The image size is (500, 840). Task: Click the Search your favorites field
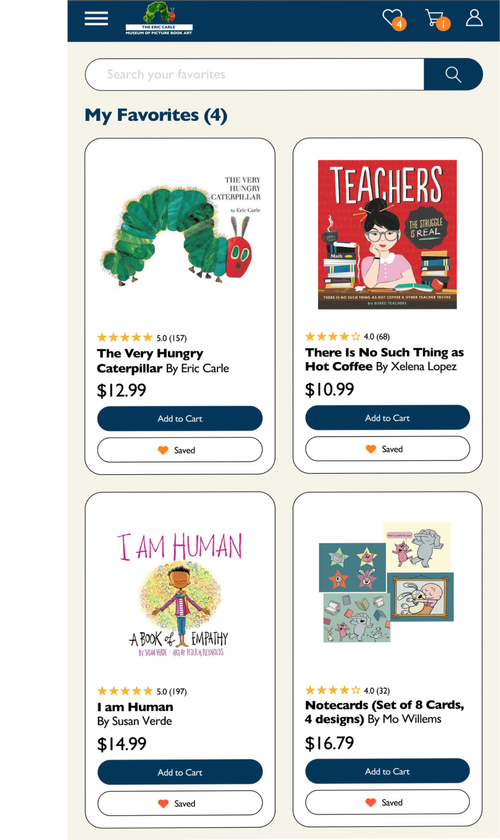pos(255,74)
